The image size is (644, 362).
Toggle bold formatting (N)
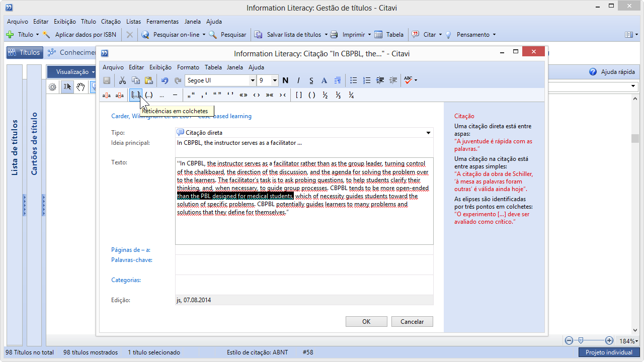coord(285,80)
